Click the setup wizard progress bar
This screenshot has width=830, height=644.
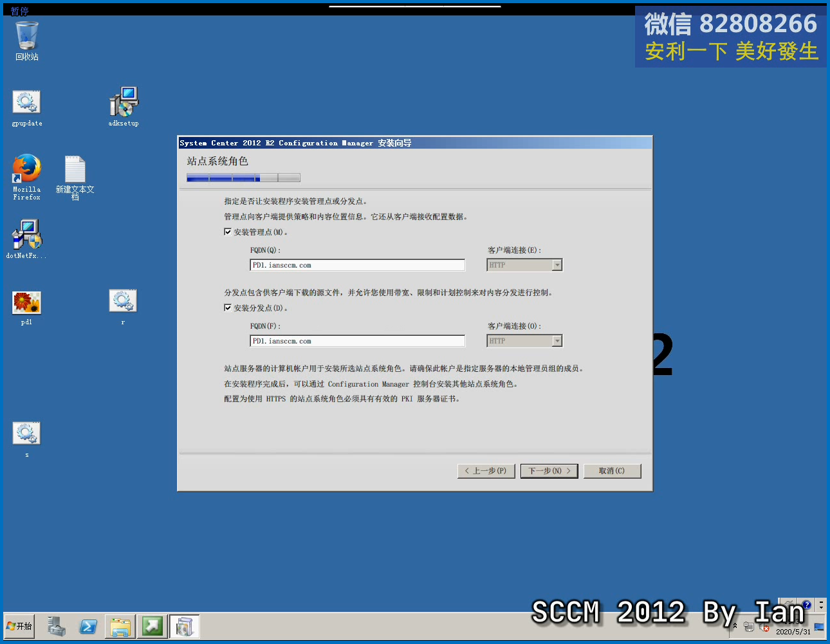click(x=243, y=178)
